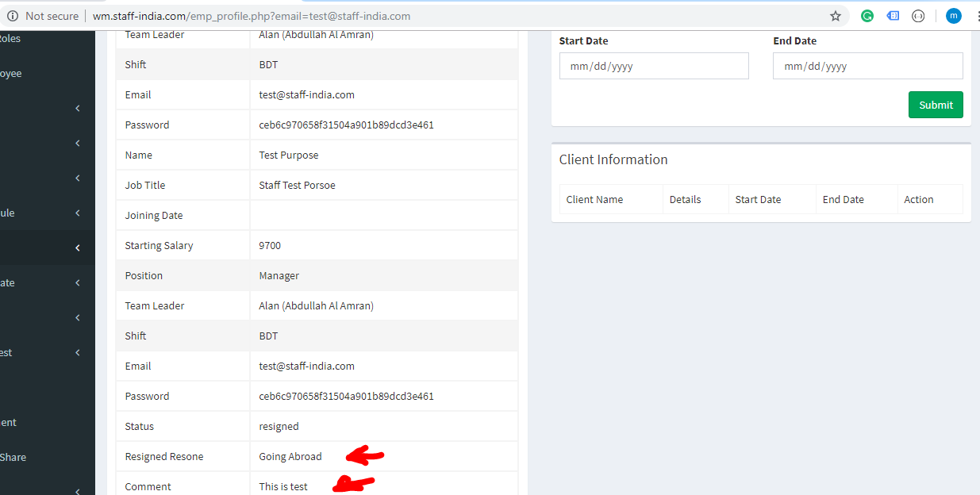This screenshot has width=980, height=495.
Task: Focus the End Date input field
Action: (x=867, y=67)
